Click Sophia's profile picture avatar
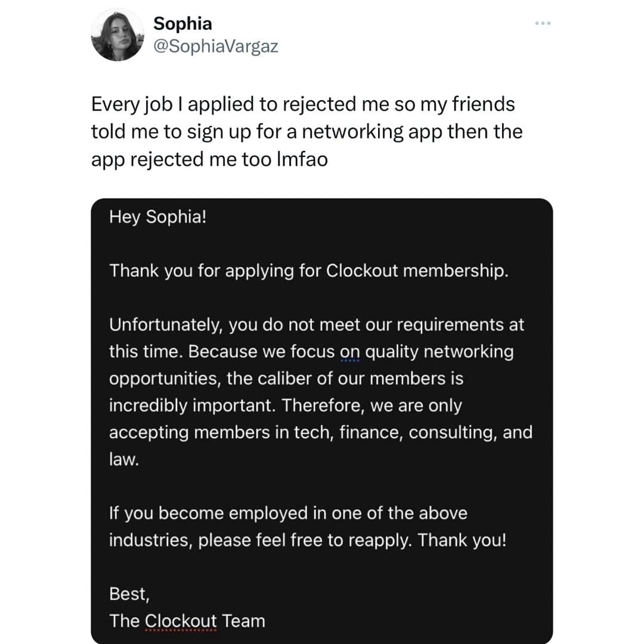The image size is (644, 644). [x=117, y=34]
